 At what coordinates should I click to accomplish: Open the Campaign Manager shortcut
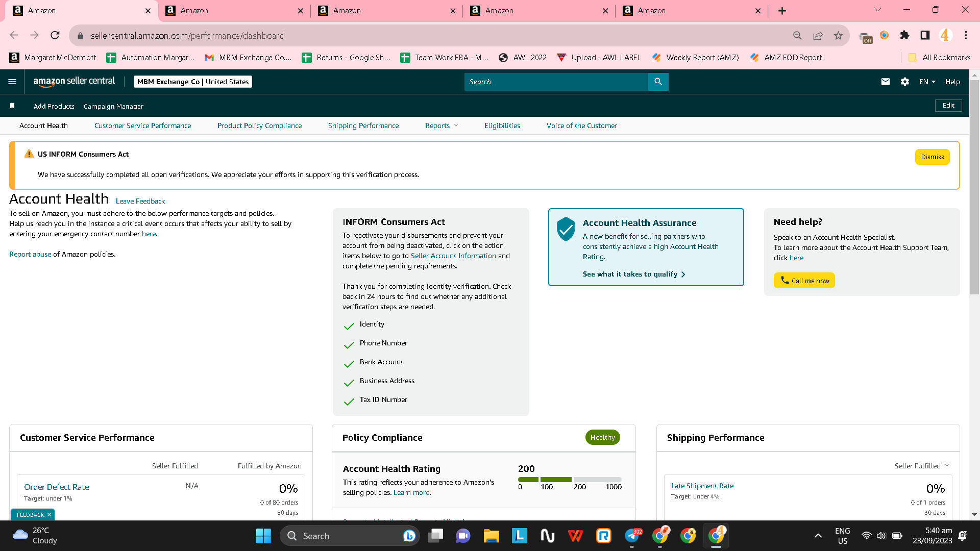[113, 106]
